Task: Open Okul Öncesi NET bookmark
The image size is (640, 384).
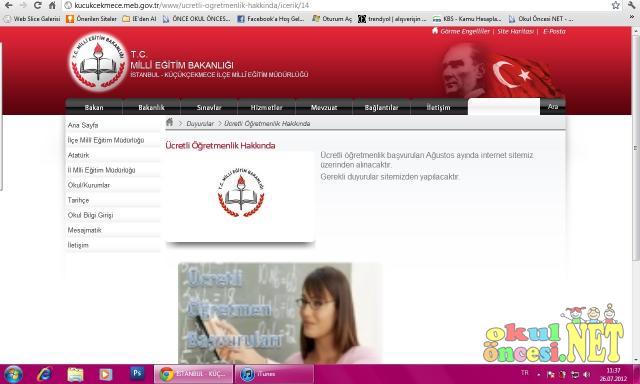Action: coord(541,19)
